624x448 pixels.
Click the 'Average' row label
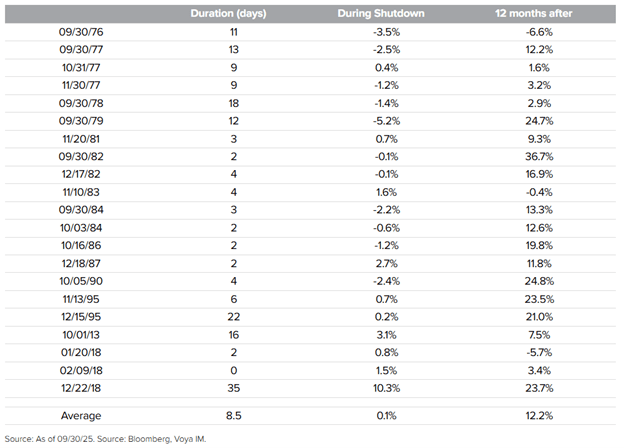click(80, 414)
